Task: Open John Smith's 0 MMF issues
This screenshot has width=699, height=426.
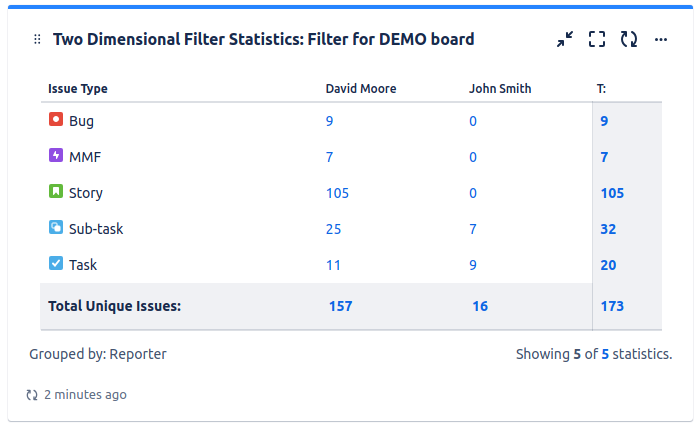Action: (473, 157)
